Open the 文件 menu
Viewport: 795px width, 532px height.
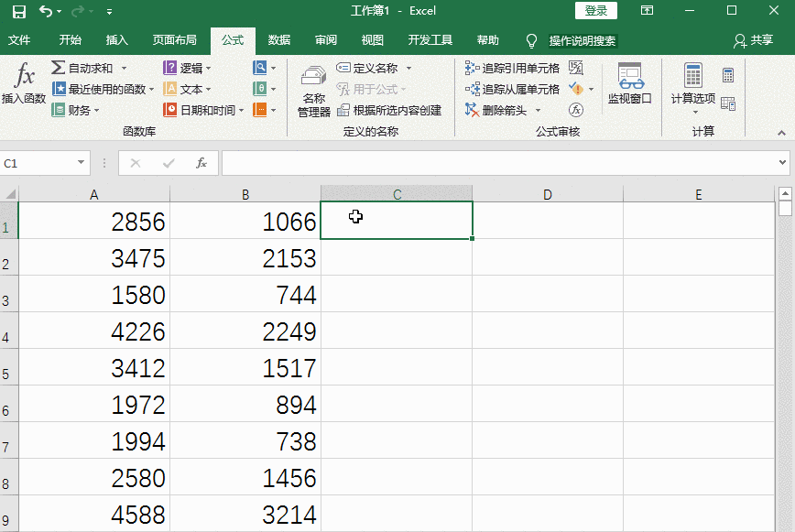pyautogui.click(x=20, y=40)
